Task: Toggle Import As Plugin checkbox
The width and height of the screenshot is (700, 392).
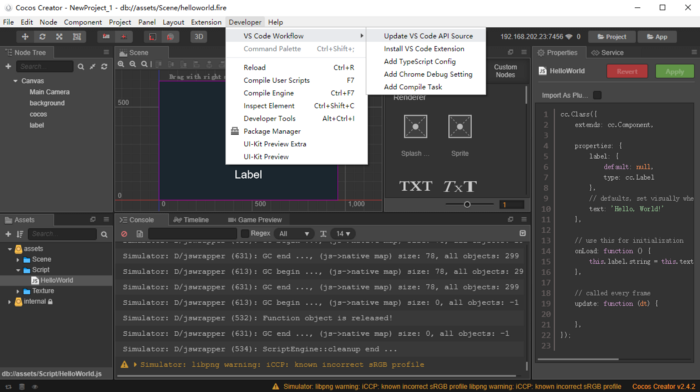Action: coord(597,95)
